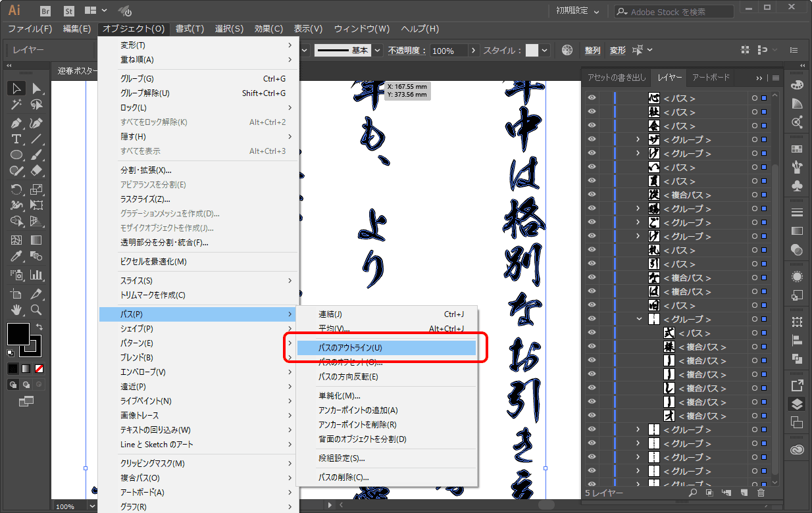812x513 pixels.
Task: Select the Eyedropper tool
Action: click(x=16, y=256)
